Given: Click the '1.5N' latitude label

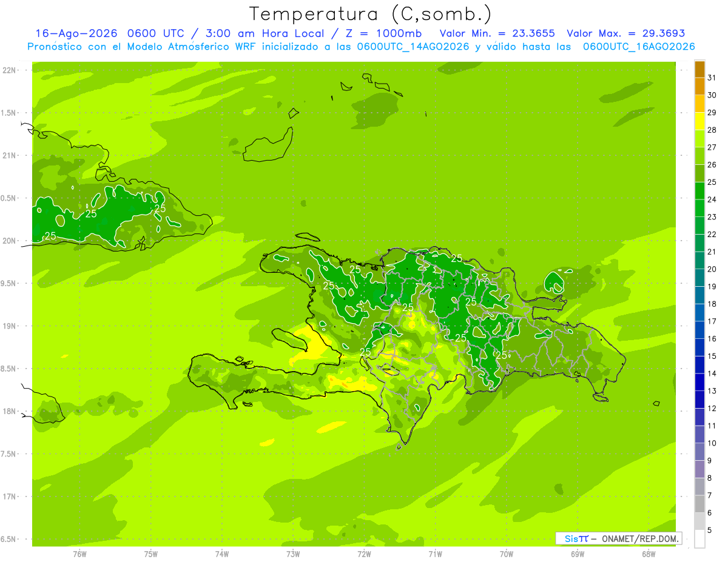Looking at the screenshot, I should coord(10,113).
